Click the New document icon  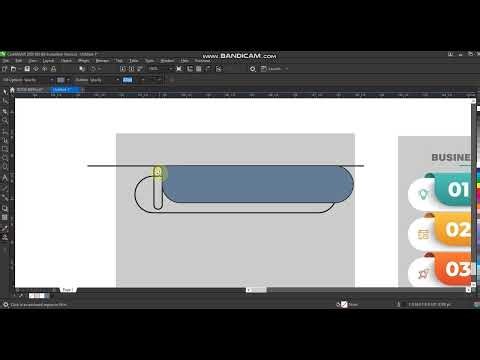click(x=4, y=69)
